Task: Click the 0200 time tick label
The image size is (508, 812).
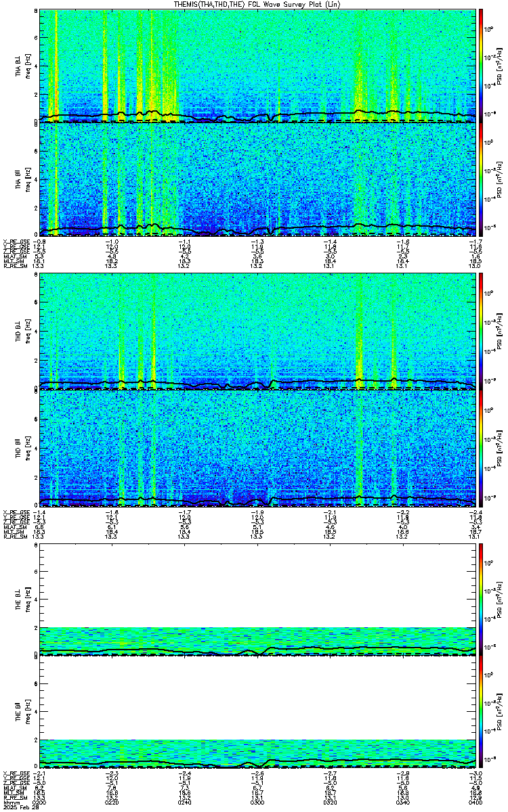Action: 39,803
